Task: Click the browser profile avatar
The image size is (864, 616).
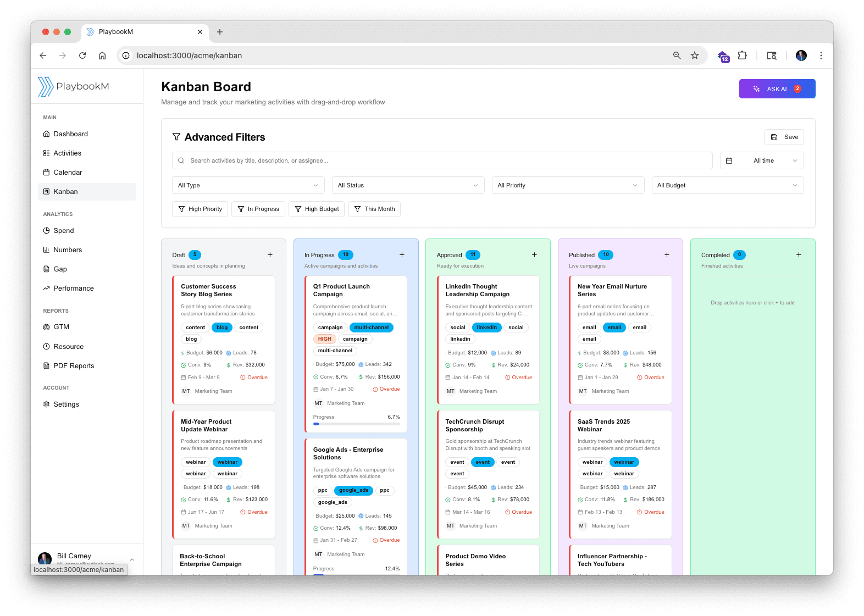Action: (x=801, y=56)
